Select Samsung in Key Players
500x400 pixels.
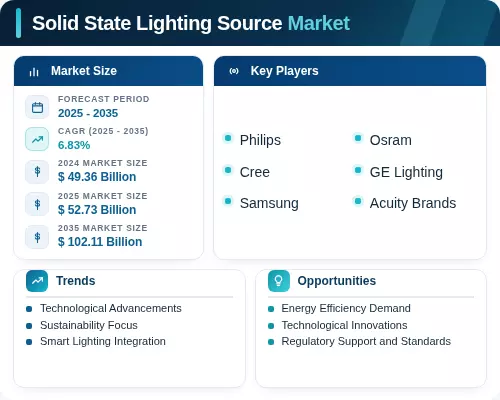click(269, 203)
